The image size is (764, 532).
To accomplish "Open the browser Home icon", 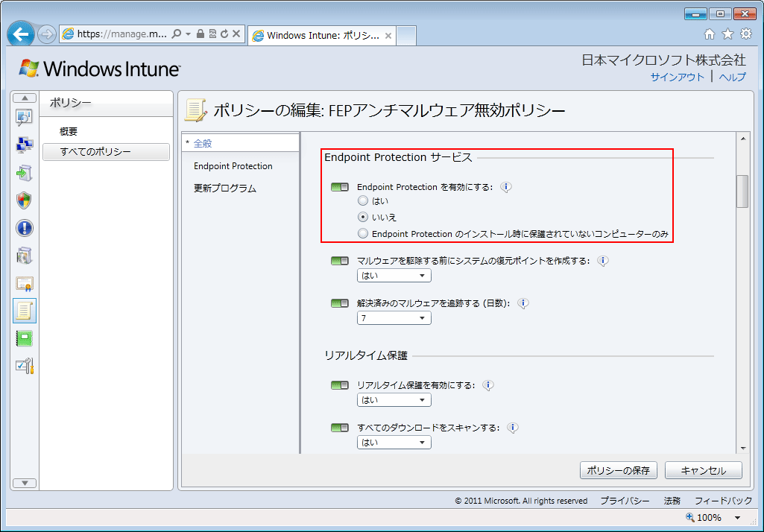I will pos(710,34).
